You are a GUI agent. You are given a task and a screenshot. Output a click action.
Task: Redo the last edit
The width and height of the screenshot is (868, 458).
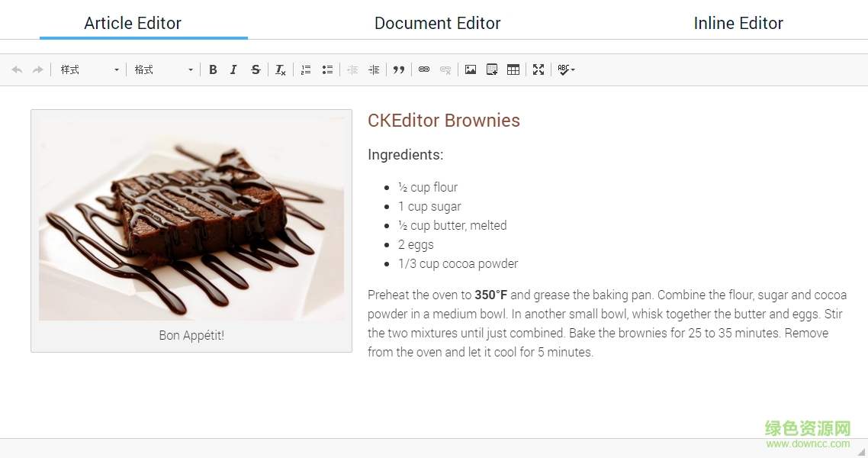tap(37, 69)
